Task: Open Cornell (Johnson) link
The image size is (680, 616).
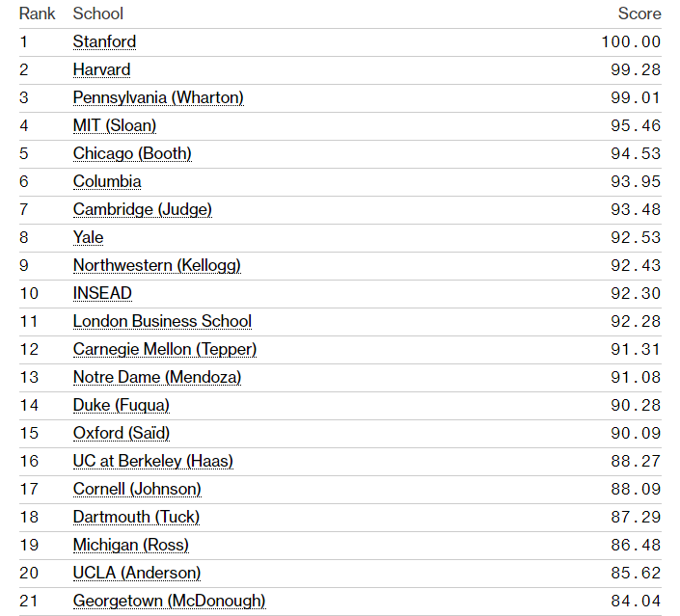Action: (x=137, y=489)
